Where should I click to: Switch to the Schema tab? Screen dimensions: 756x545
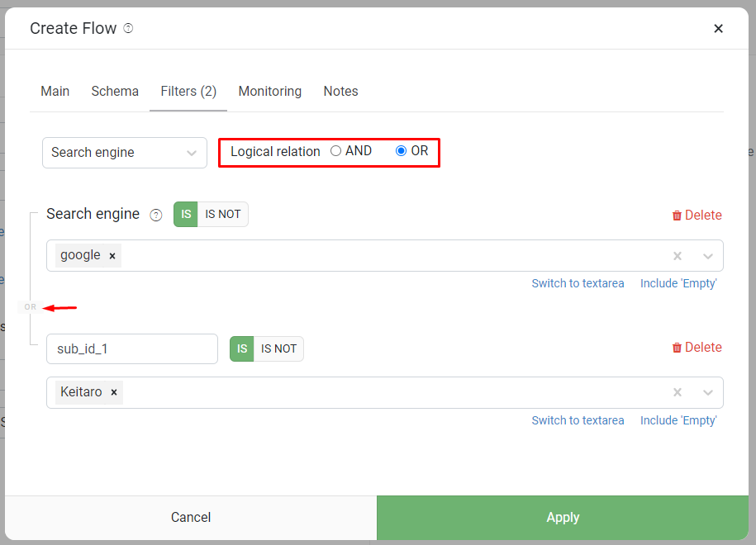point(115,91)
